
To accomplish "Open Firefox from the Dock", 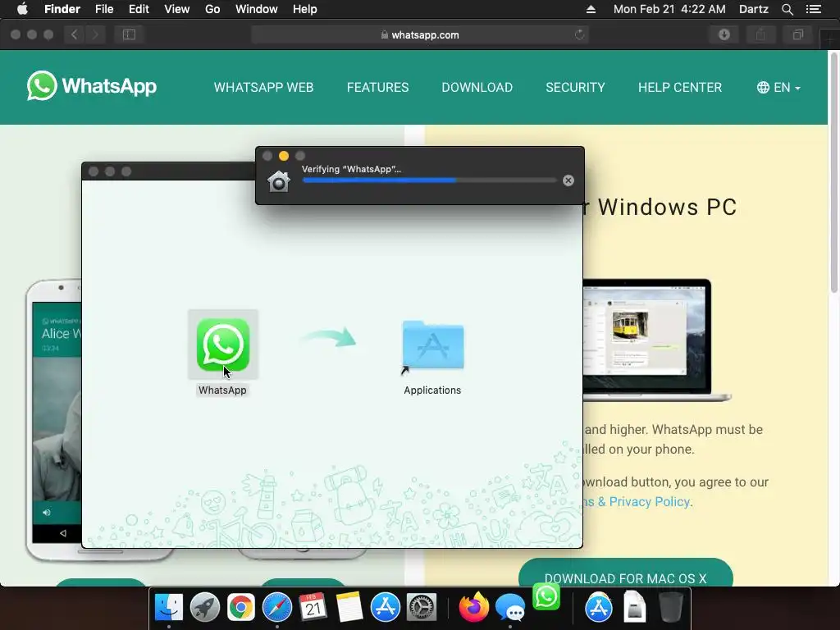I will coord(473,608).
